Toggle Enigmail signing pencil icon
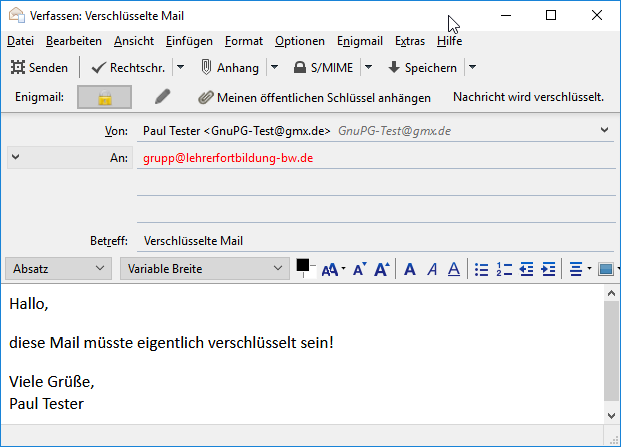 [162, 97]
